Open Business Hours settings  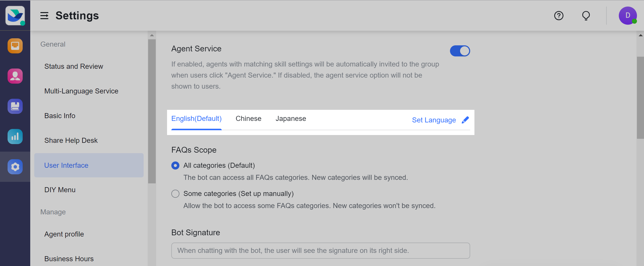(x=69, y=259)
